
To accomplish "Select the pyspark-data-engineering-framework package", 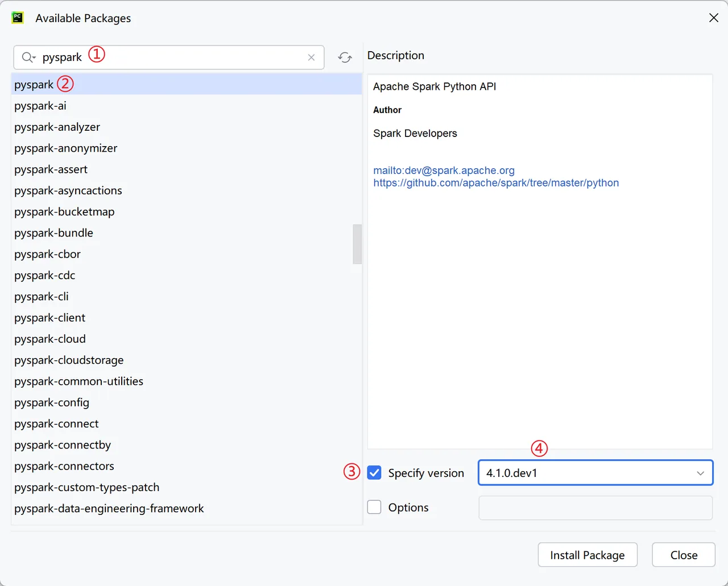I will click(x=187, y=509).
